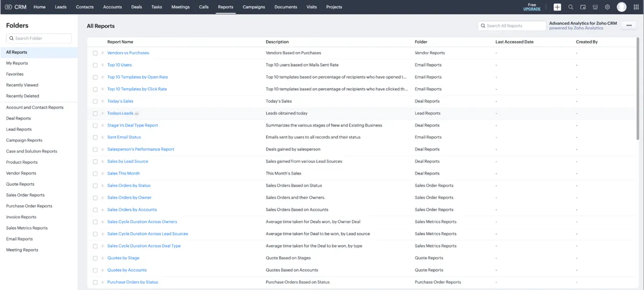Mark Today's Sales as favorite star
644x290 pixels.
pyautogui.click(x=103, y=101)
